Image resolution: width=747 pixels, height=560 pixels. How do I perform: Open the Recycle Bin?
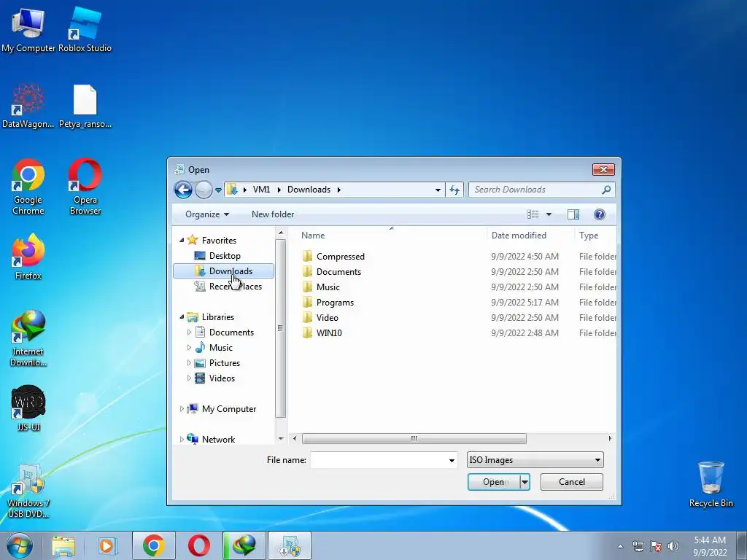tap(711, 485)
